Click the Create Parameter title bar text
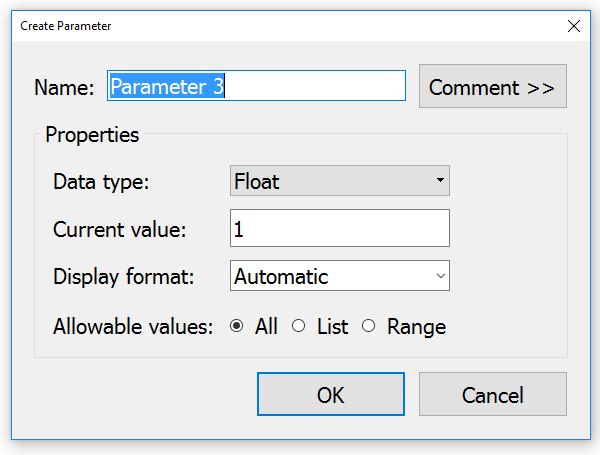 [x=66, y=25]
